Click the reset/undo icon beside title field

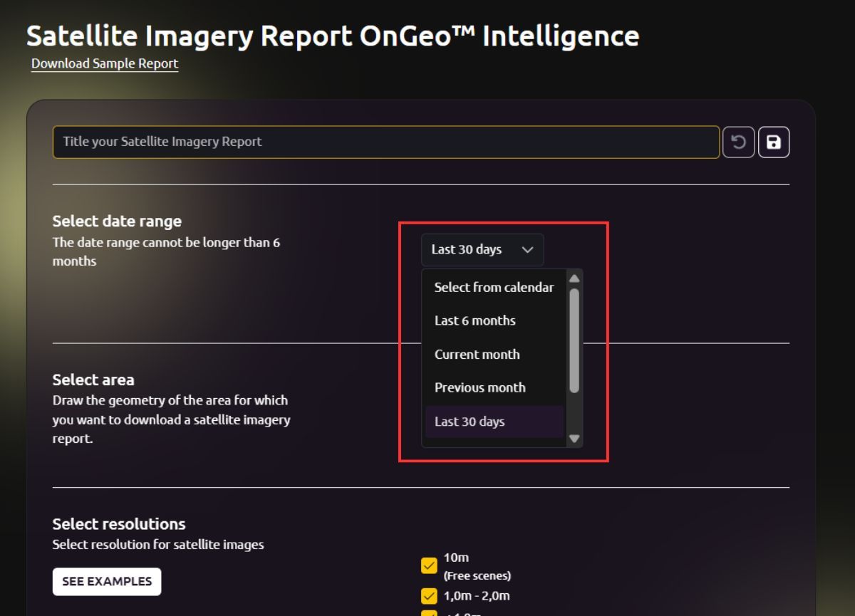click(738, 142)
